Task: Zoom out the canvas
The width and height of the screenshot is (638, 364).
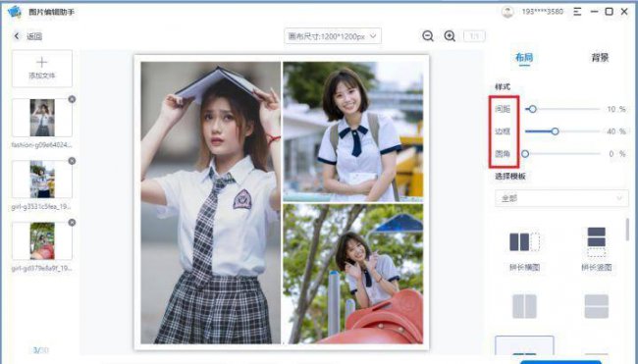Action: coord(428,35)
